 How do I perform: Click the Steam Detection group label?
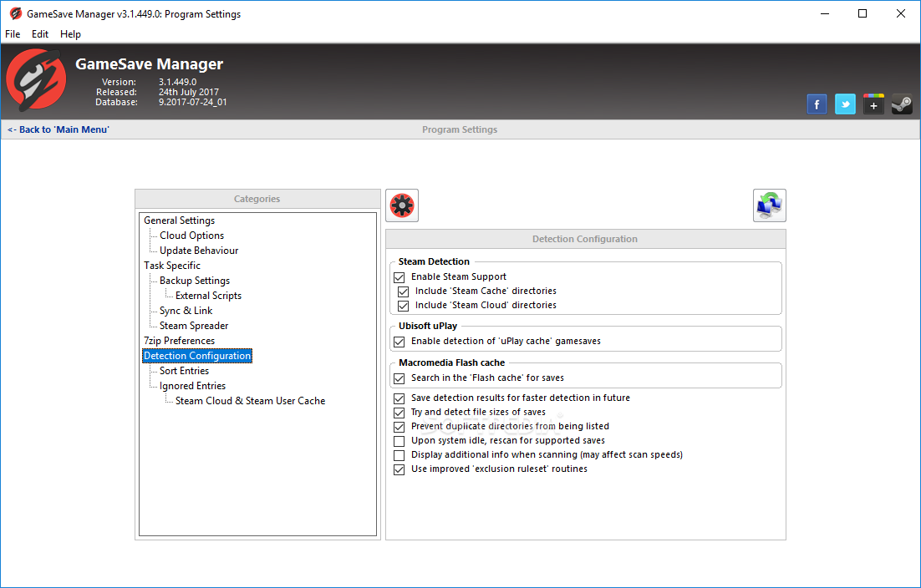coord(434,261)
